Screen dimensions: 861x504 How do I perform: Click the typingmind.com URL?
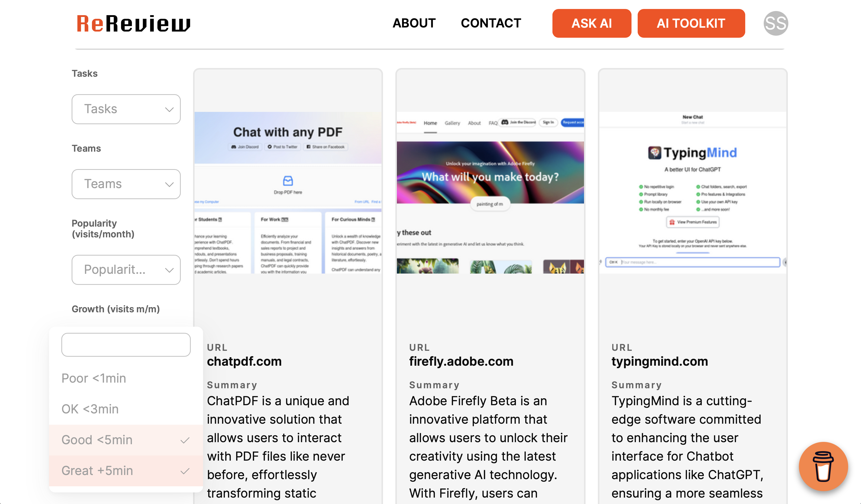(659, 361)
